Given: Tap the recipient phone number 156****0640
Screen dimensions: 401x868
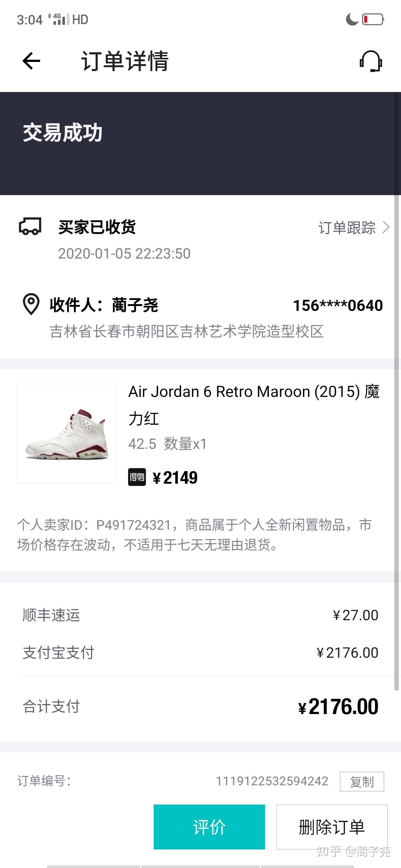Looking at the screenshot, I should coord(338,306).
